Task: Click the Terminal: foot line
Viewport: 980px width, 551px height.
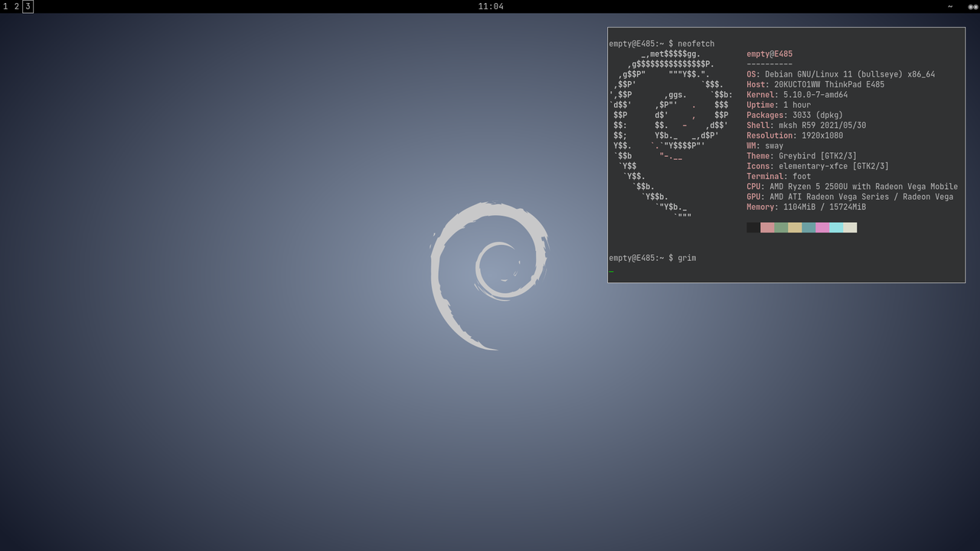Action: pos(779,176)
